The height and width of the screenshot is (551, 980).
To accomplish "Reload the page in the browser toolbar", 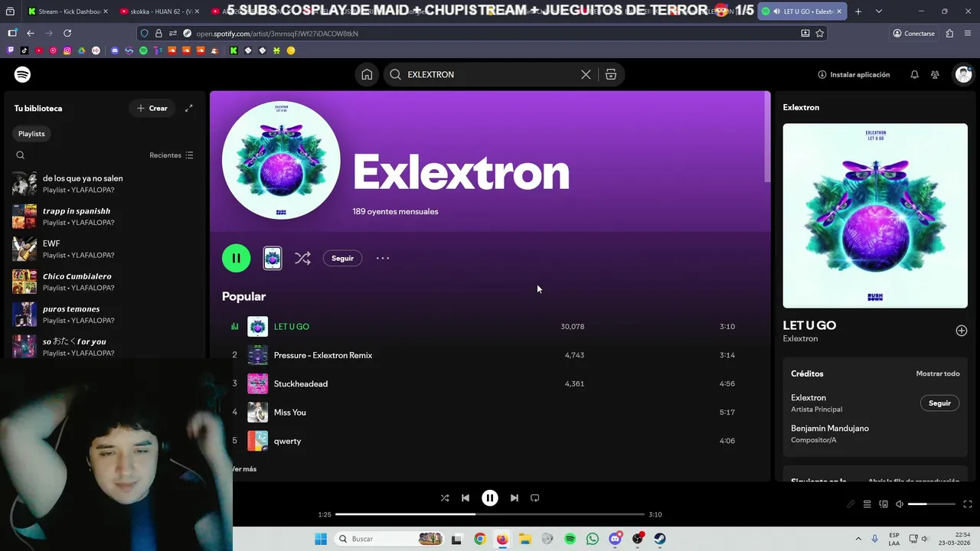I will coord(67,34).
